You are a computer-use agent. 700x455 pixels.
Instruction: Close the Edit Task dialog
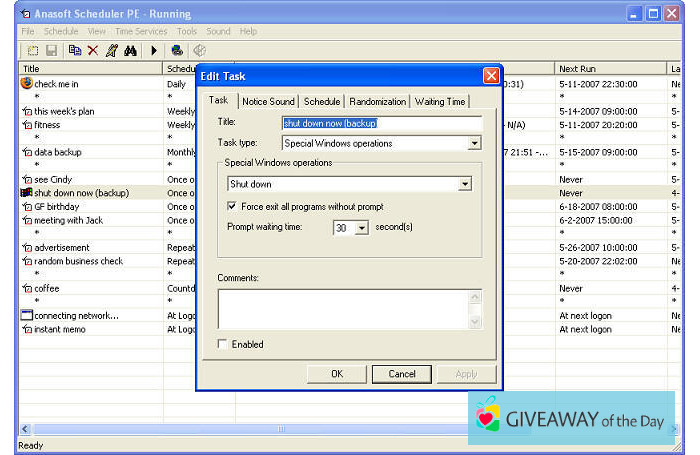491,76
